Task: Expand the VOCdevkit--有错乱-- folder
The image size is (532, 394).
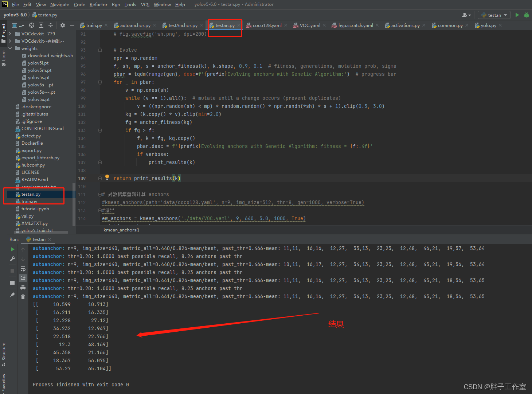Action: (x=10, y=41)
